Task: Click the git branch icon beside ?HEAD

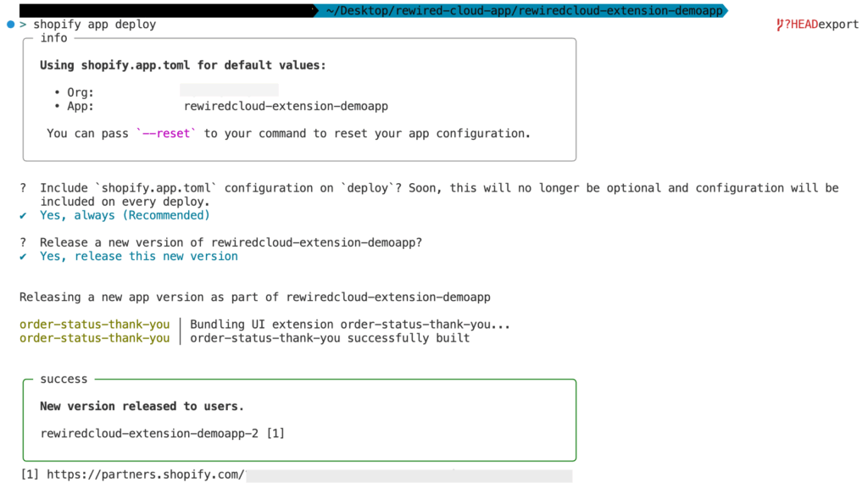Action: coord(780,25)
